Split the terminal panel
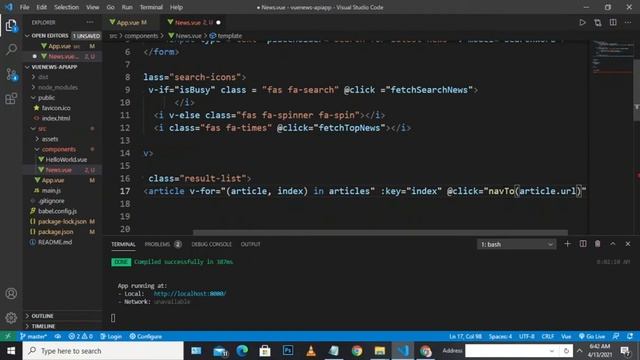The image size is (640, 360). [x=582, y=244]
